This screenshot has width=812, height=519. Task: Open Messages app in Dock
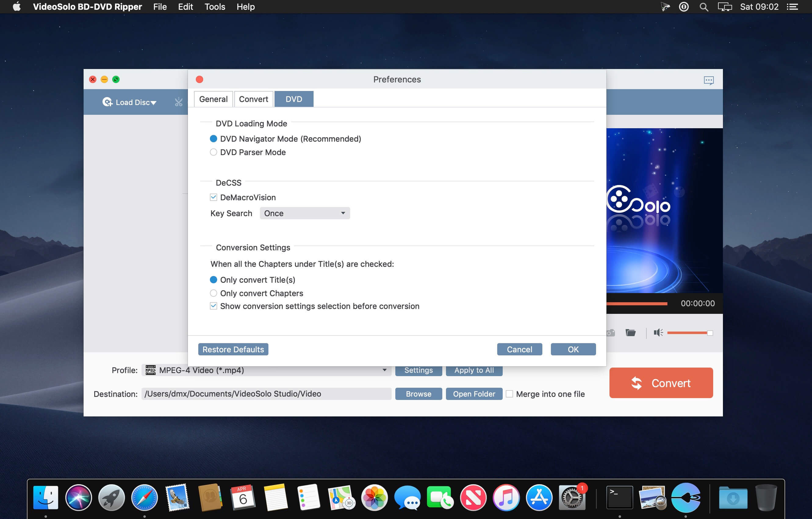point(407,497)
